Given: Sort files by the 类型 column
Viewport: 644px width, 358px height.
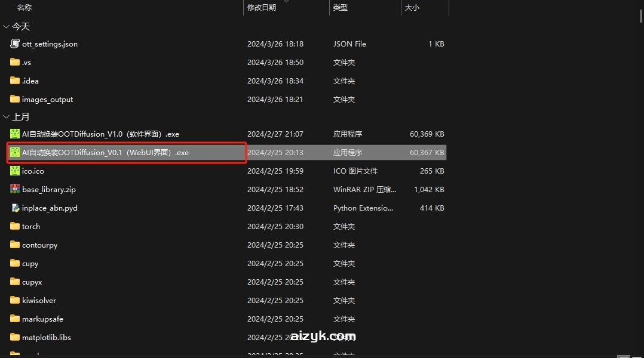Looking at the screenshot, I should 340,8.
